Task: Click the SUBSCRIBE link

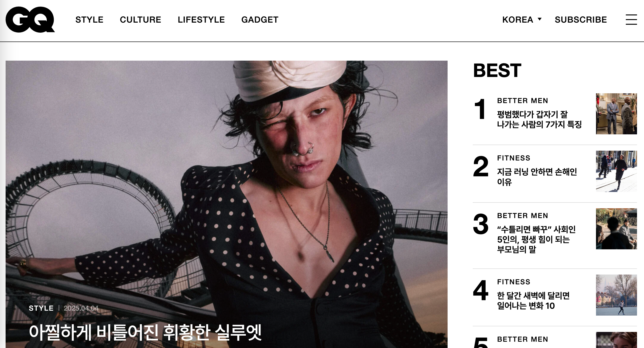Action: coord(580,20)
